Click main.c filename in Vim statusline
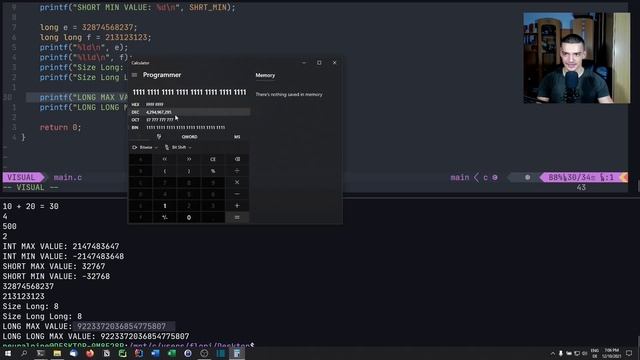 [x=68, y=178]
